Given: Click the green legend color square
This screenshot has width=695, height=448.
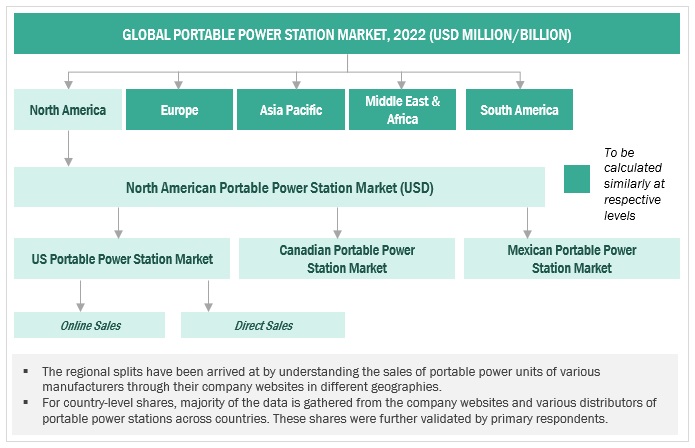Looking at the screenshot, I should click(577, 178).
